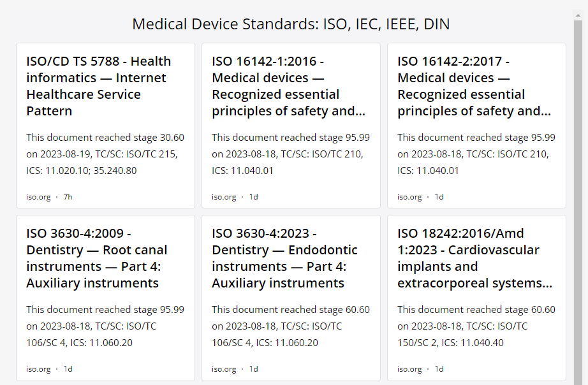Viewport: 588px width, 385px height.
Task: Click iso.org source under ISO 16142-2:2017 card
Action: (409, 197)
